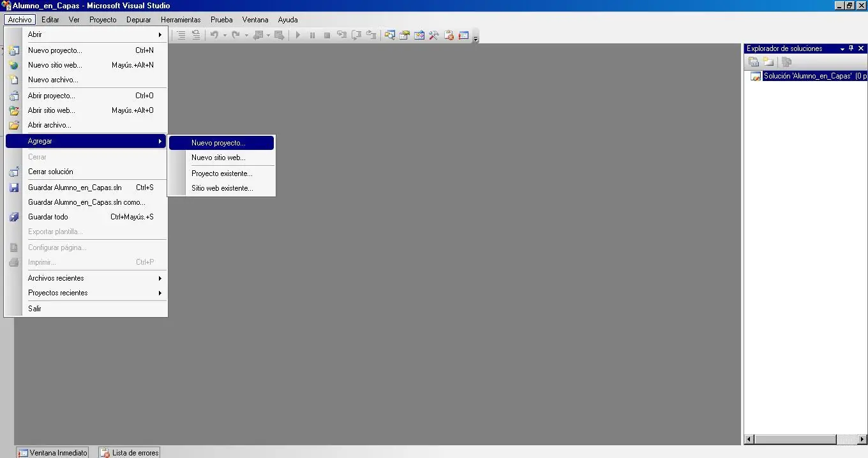Click the solution icon beside 'Alumno_en_Capas'
Screen dimensions: 868x458
pyautogui.click(x=756, y=76)
